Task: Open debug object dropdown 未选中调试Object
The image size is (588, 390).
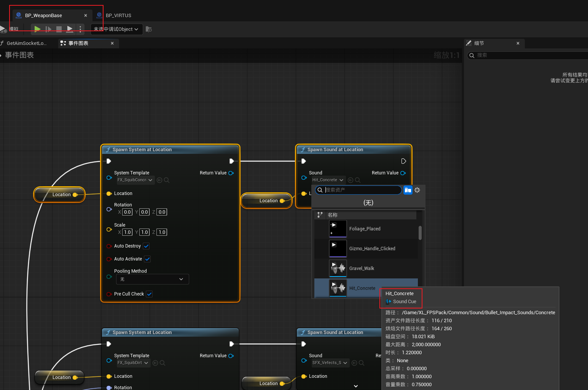Action: (x=116, y=29)
